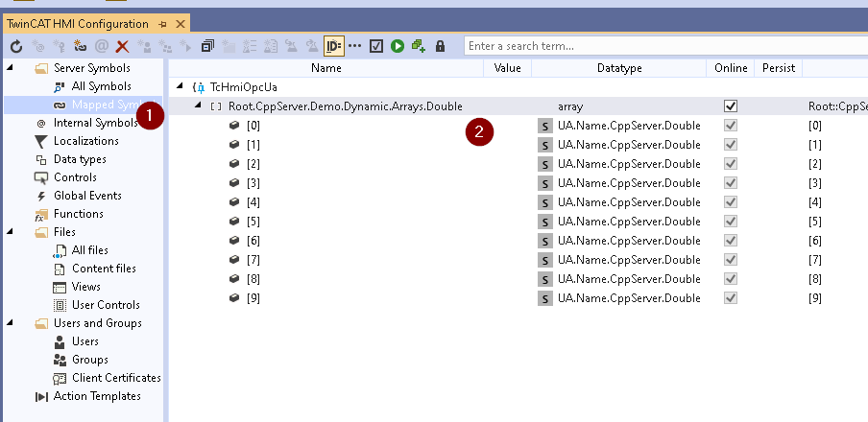Toggle Online checkbox for element [7]
The image size is (868, 422).
731,260
